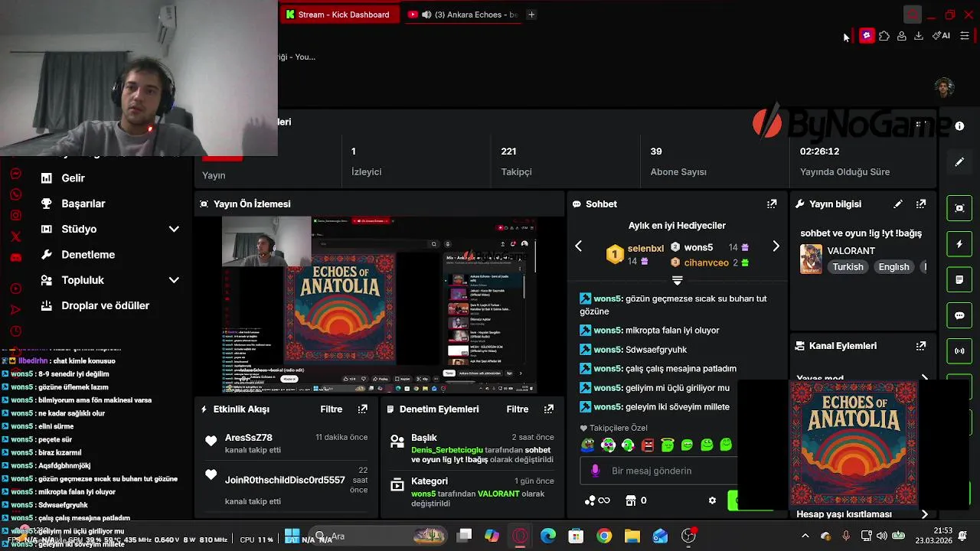Show next top gifters with right arrow

(776, 246)
